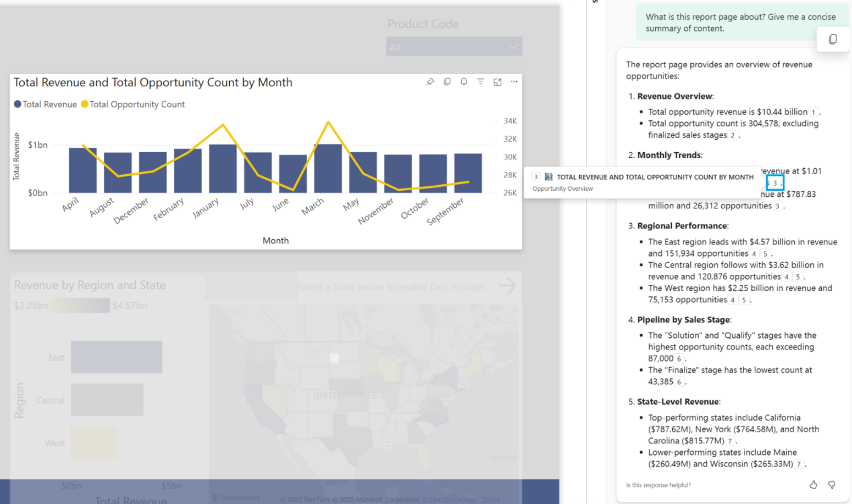Select the November revenue bar

coord(398,174)
